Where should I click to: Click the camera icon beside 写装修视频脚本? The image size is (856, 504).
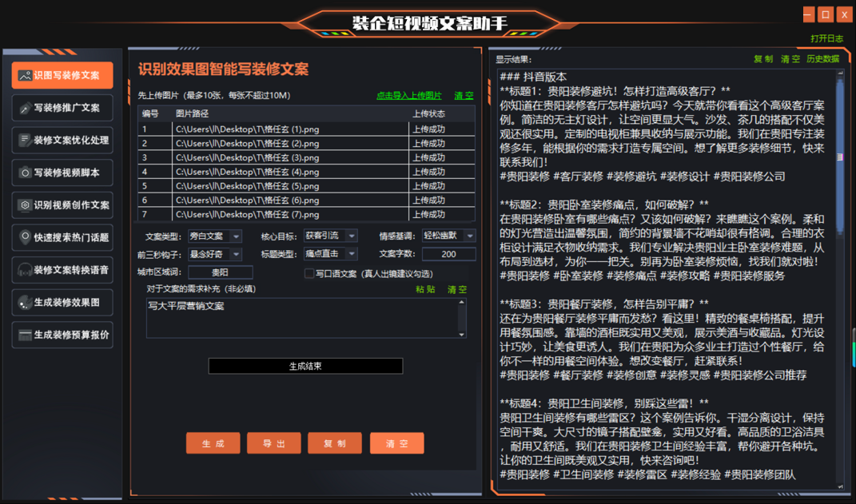pos(25,173)
